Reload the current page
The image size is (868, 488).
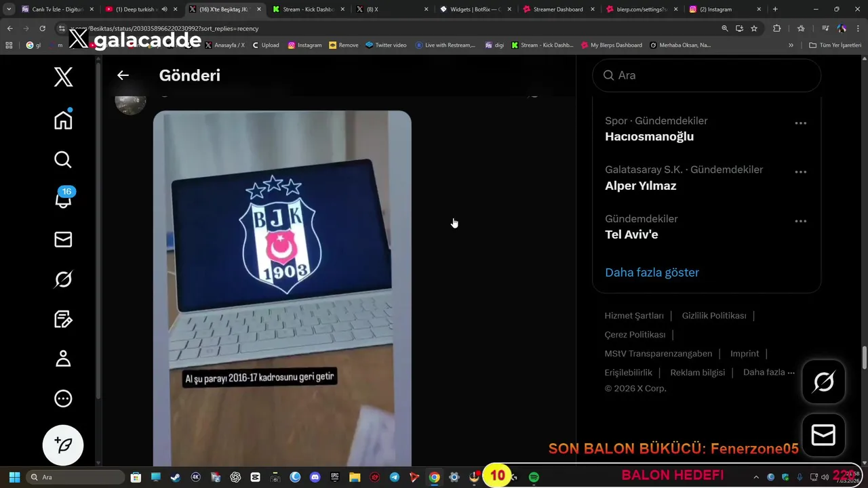point(42,28)
